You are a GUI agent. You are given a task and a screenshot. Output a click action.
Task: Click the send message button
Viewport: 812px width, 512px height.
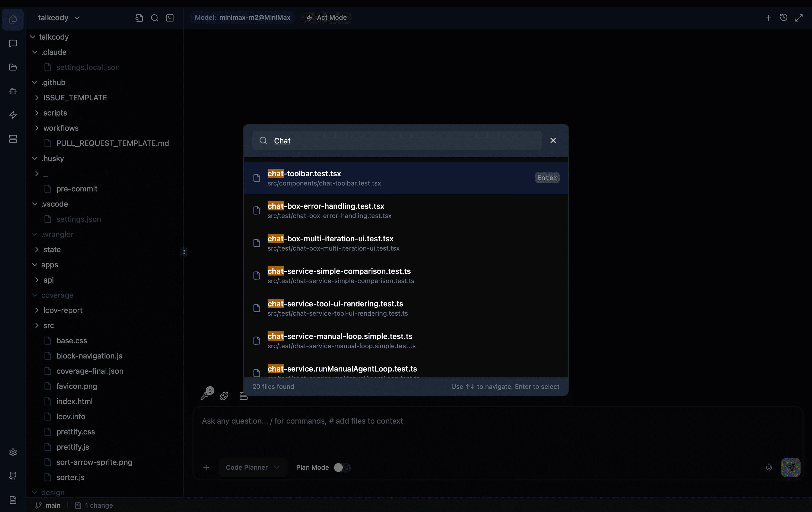point(791,468)
